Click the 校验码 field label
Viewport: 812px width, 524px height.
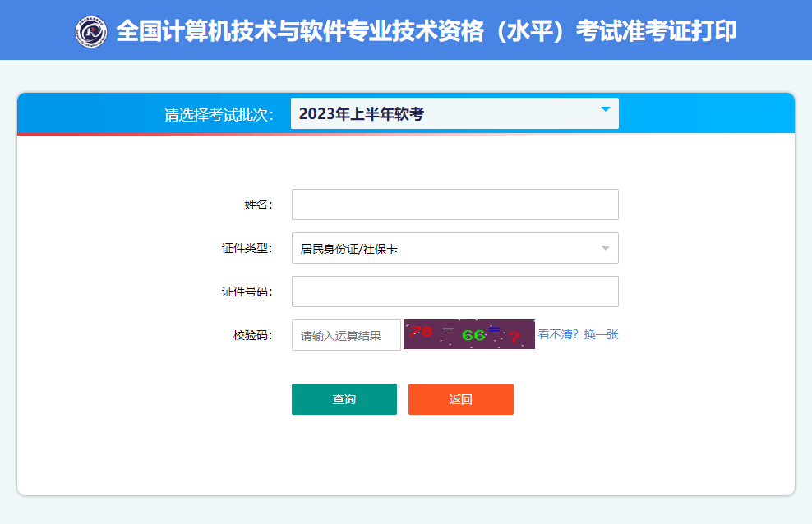(253, 335)
